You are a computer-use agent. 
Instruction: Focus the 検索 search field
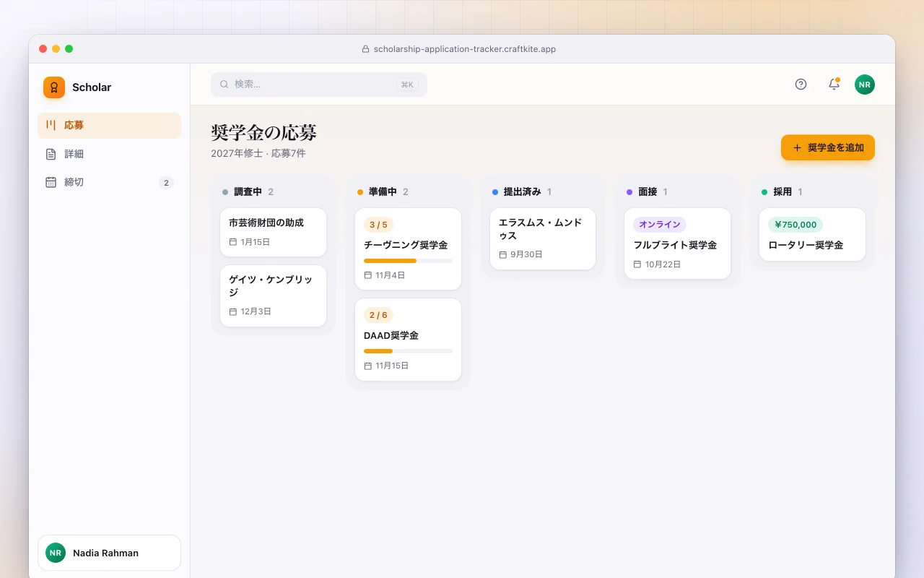coord(319,85)
